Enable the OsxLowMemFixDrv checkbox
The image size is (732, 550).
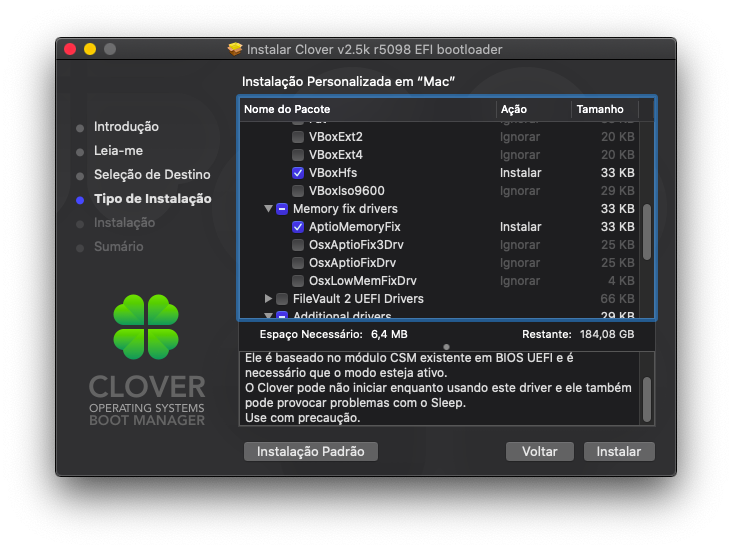pyautogui.click(x=298, y=281)
